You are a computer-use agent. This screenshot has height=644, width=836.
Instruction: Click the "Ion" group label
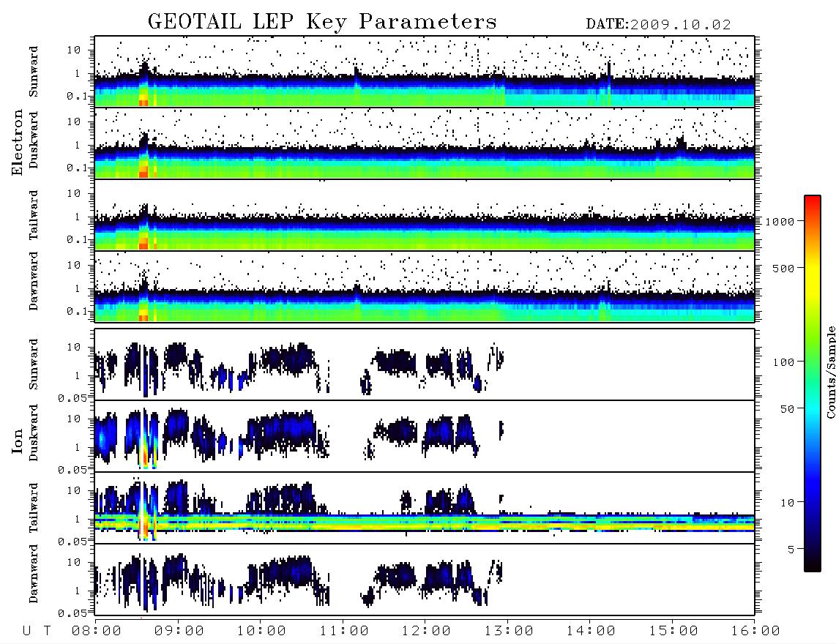18,441
